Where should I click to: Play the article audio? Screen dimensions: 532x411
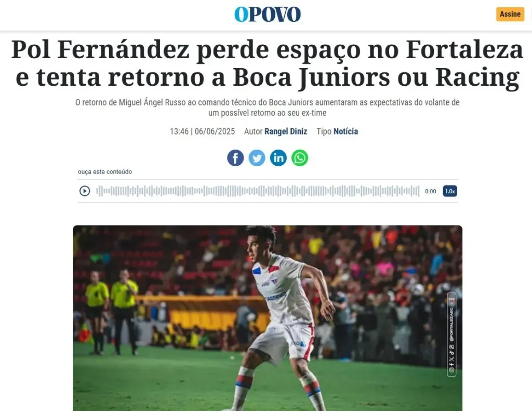(x=85, y=191)
